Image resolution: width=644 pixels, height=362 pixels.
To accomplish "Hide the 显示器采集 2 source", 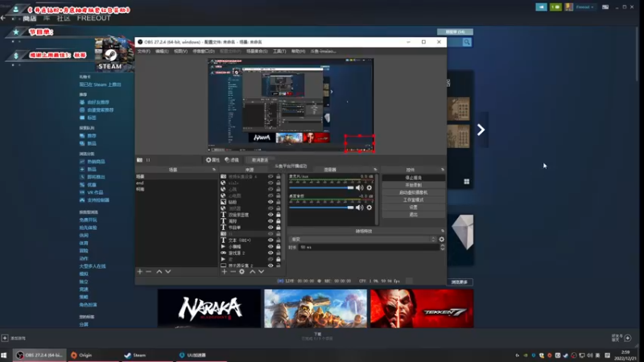I will pyautogui.click(x=270, y=265).
